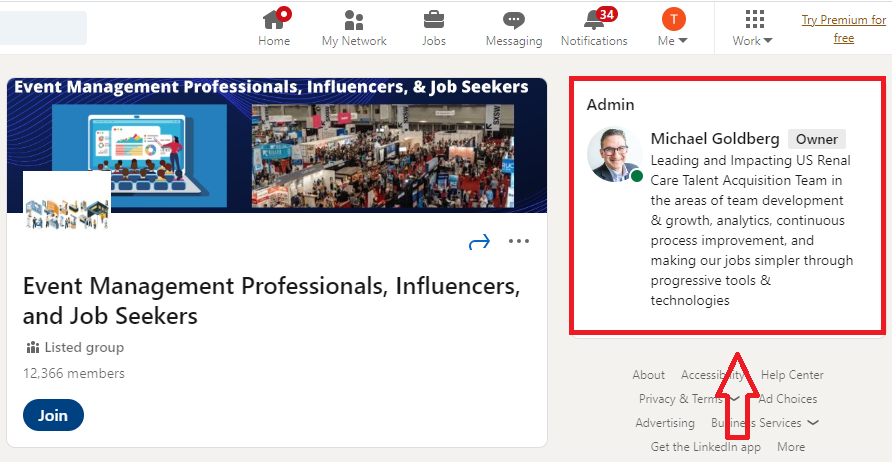Open the Me profile avatar menu
Screen dimensions: 892x462
tap(674, 28)
